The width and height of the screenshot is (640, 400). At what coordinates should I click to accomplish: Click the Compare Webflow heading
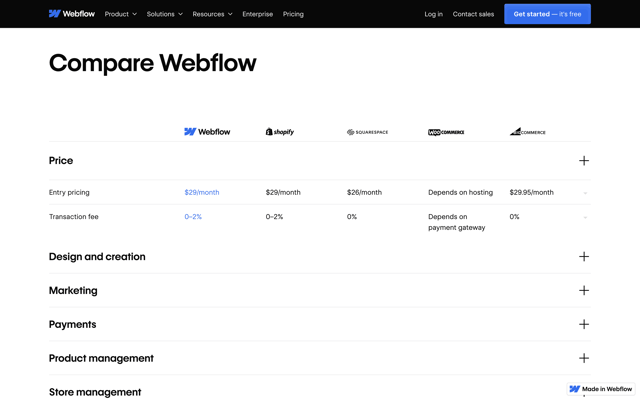click(x=153, y=63)
